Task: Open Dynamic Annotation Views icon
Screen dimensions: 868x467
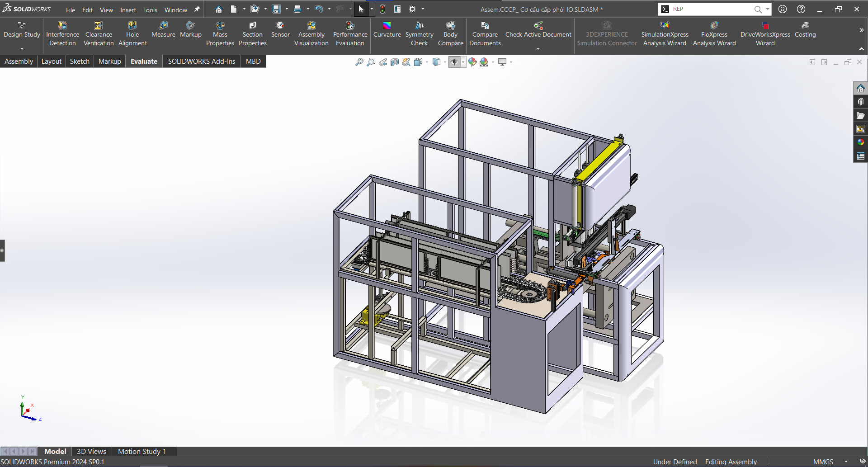Action: [x=406, y=62]
